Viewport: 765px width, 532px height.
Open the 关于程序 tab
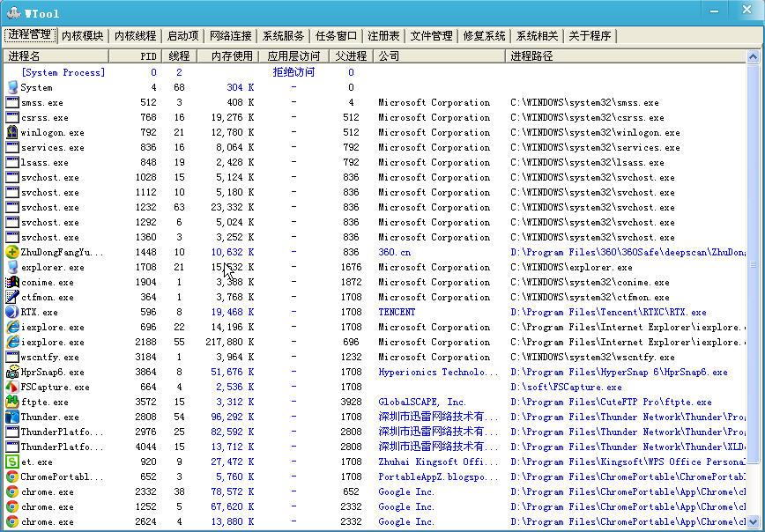point(590,36)
